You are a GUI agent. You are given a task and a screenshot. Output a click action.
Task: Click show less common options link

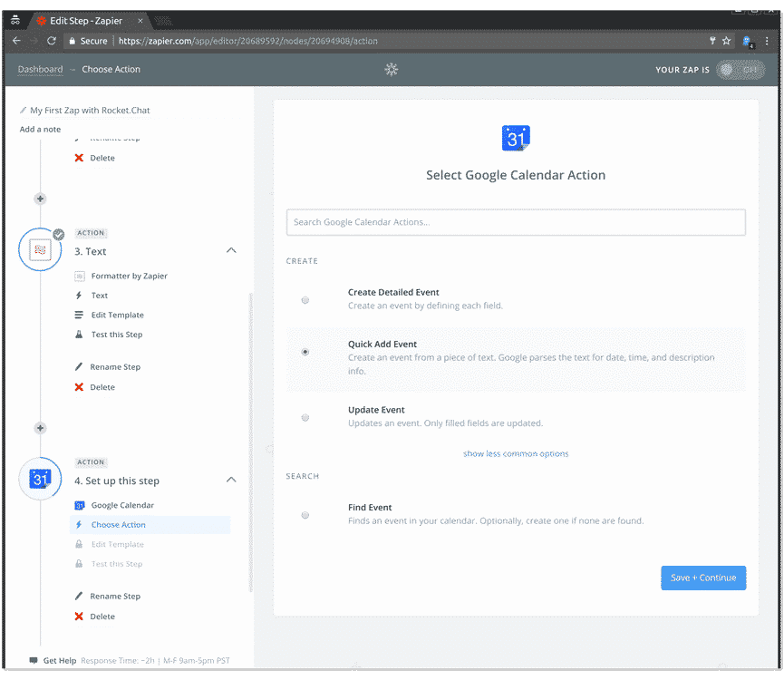pos(516,453)
